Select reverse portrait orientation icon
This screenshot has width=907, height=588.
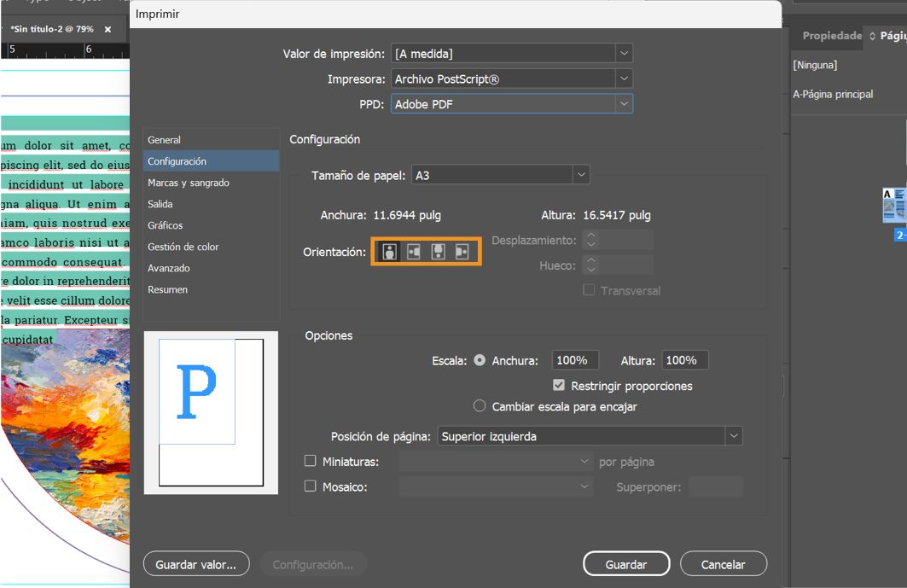pos(439,252)
